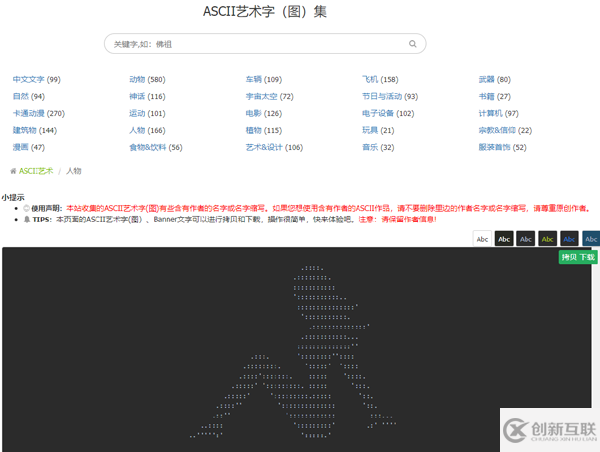Click the green 下载 download button
Viewport: 600px width, 452px height.
coord(587,257)
